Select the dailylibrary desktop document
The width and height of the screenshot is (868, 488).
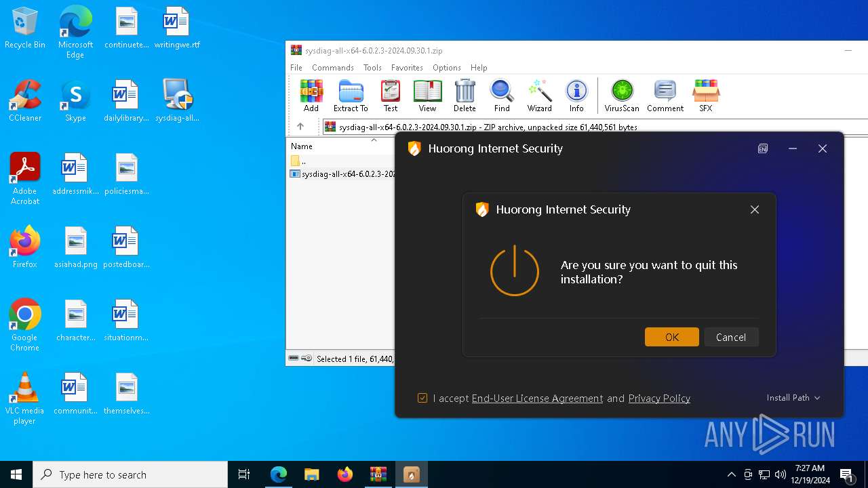coord(126,100)
